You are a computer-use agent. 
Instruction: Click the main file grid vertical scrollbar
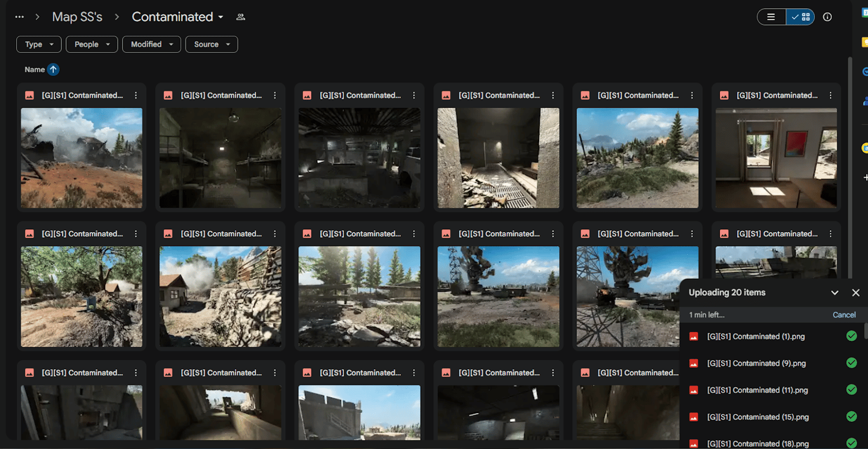click(850, 168)
